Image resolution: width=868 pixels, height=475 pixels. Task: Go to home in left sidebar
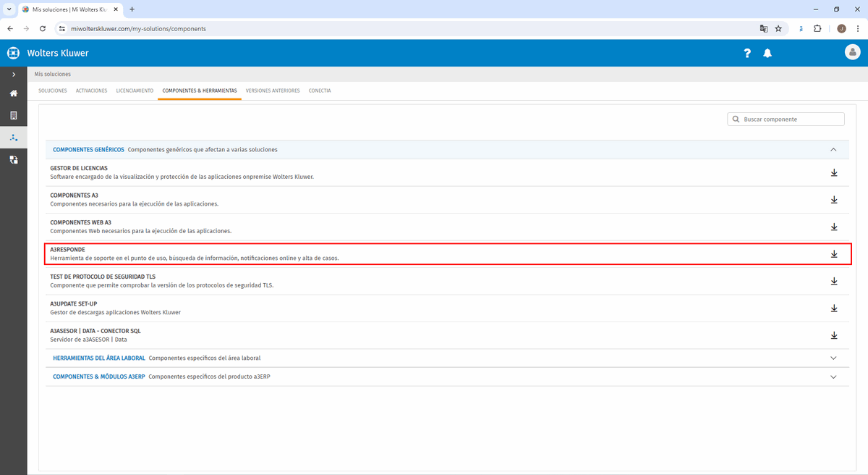(x=13, y=93)
